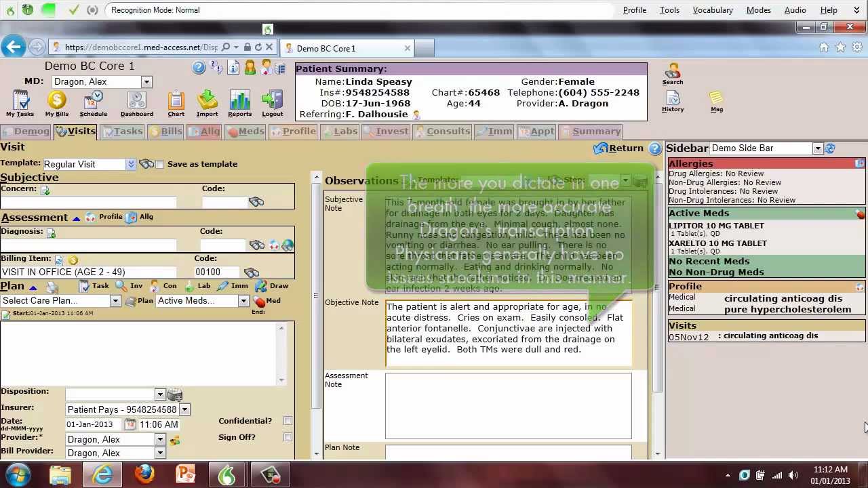This screenshot has width=868, height=488.
Task: Open the Windows Start button
Action: pyautogui.click(x=17, y=474)
